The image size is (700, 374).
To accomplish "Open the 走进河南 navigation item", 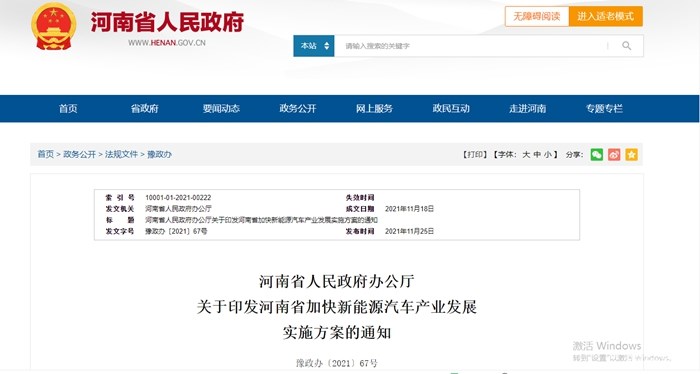I will pyautogui.click(x=528, y=108).
